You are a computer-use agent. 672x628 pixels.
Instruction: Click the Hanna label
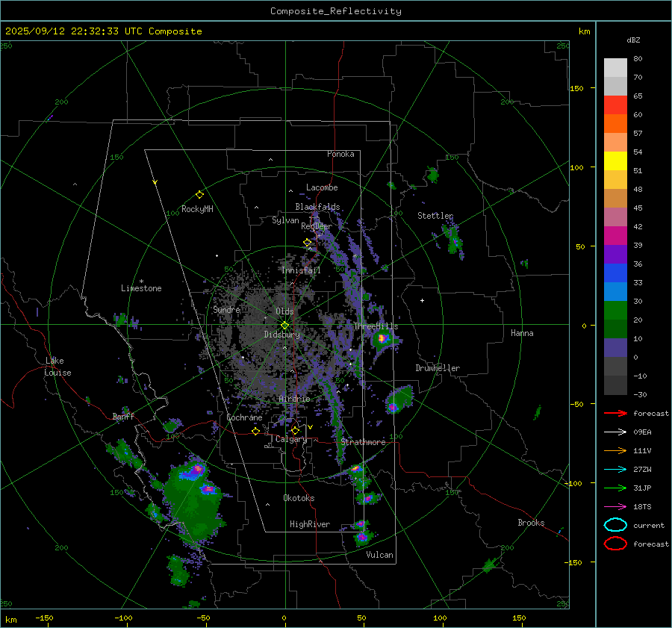pos(522,333)
